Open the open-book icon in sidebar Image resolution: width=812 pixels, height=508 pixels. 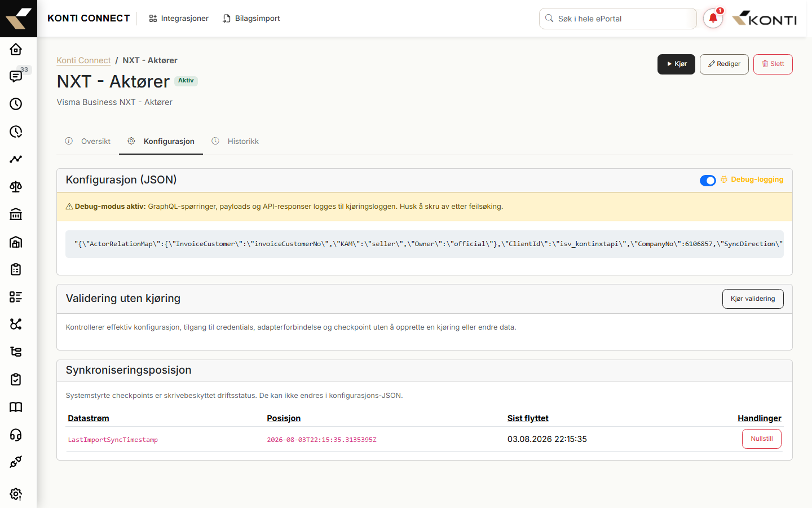[x=16, y=407]
